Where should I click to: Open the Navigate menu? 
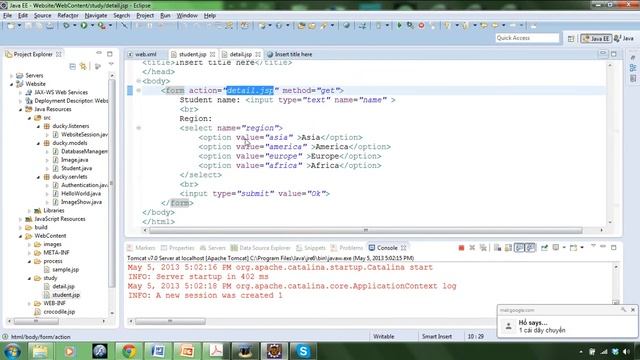pyautogui.click(x=96, y=16)
